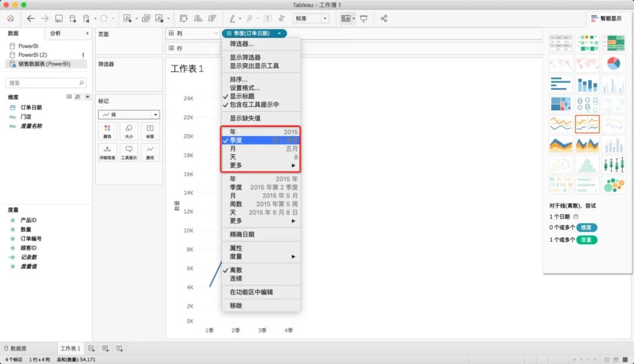Open the 数据源 data source tab
This screenshot has height=364, width=634.
(x=16, y=348)
